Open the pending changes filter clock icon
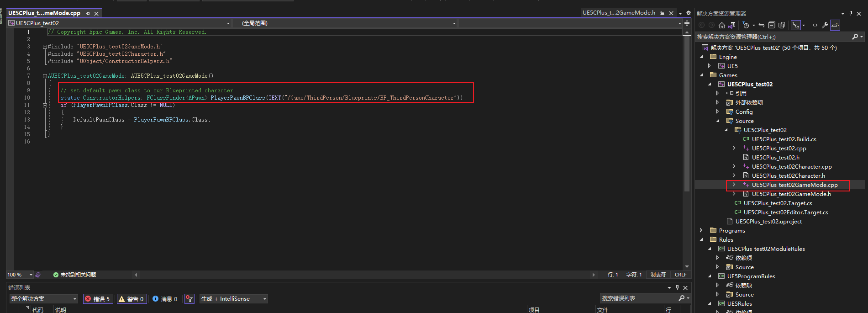This screenshot has height=313, width=868. (x=746, y=25)
